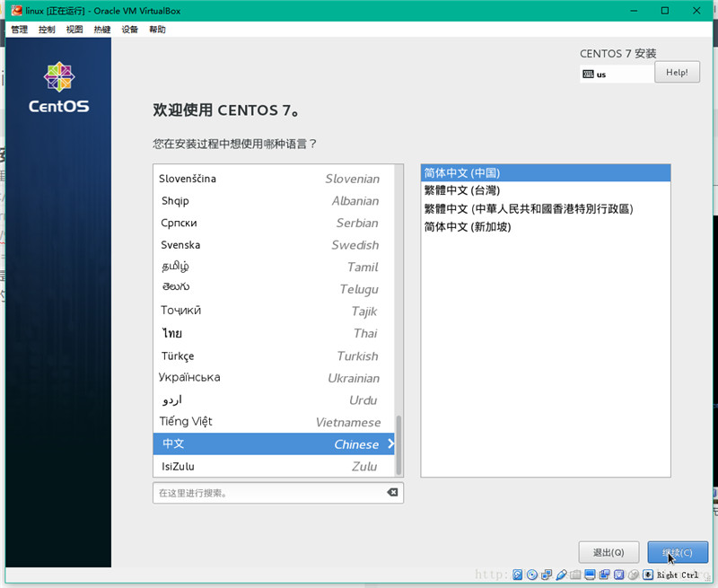Screen dimensions: 718x588
Task: Clear the language search field with backspace icon
Action: 392,492
